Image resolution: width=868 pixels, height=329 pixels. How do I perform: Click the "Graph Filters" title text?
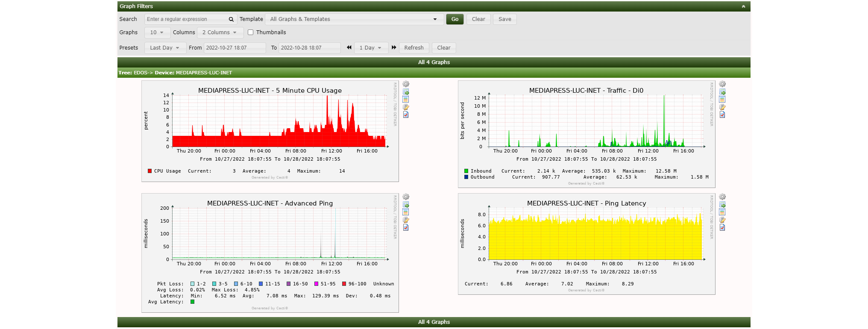point(136,6)
